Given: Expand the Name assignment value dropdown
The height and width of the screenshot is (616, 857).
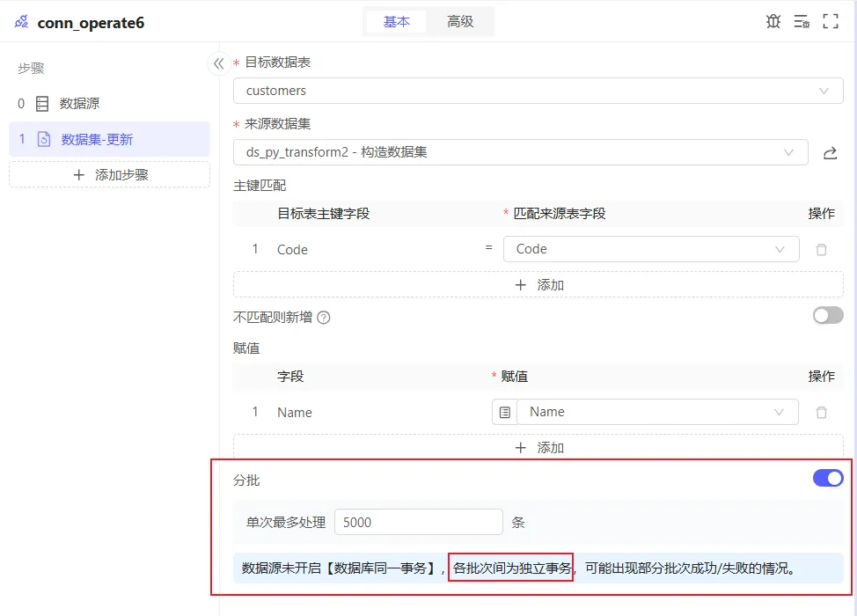Looking at the screenshot, I should [x=656, y=412].
